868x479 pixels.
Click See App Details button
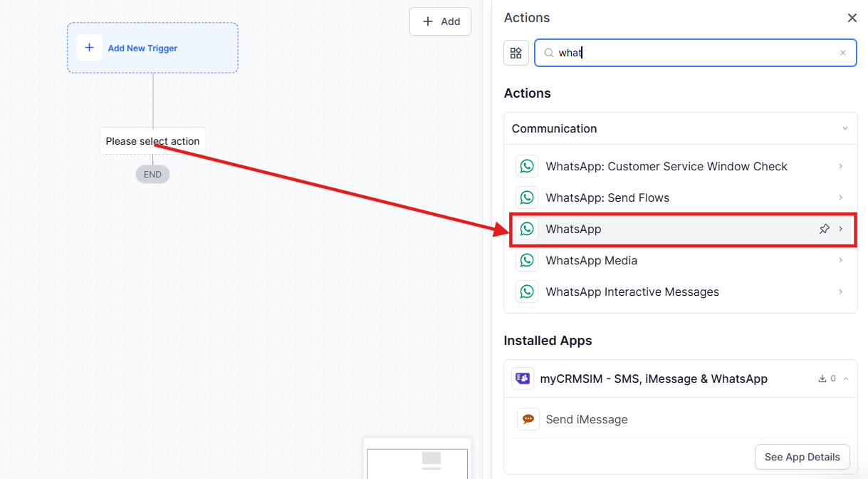click(x=802, y=457)
